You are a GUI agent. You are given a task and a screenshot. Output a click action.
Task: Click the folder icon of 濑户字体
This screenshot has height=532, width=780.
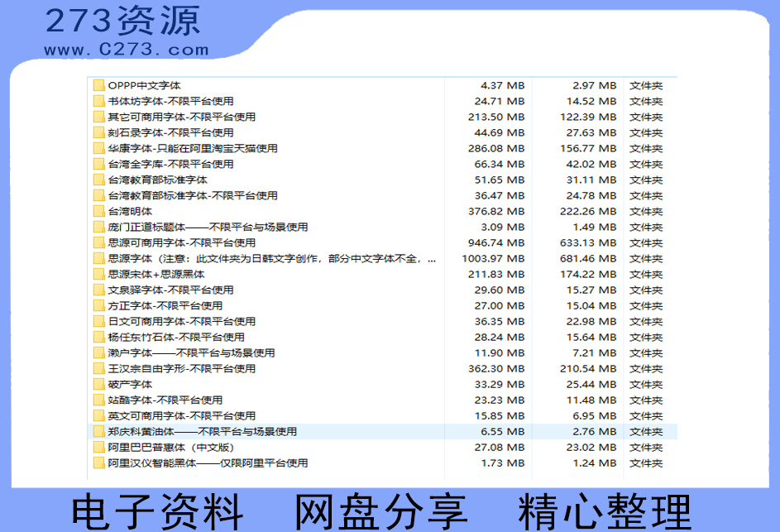coord(99,352)
